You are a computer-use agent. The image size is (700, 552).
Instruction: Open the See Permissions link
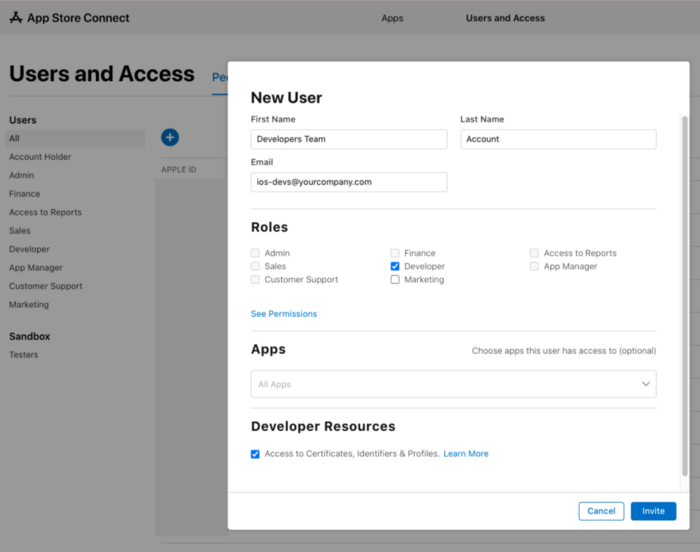(x=284, y=314)
